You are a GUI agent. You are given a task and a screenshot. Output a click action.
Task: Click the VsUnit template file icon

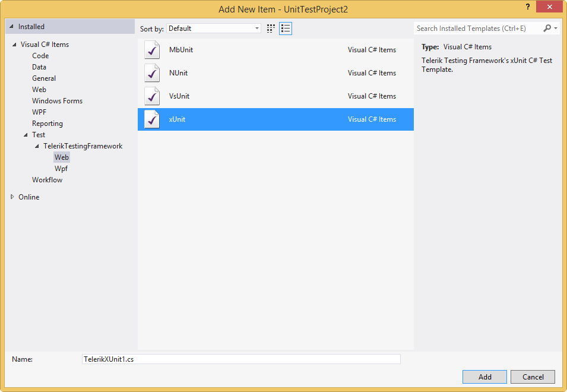(x=152, y=96)
